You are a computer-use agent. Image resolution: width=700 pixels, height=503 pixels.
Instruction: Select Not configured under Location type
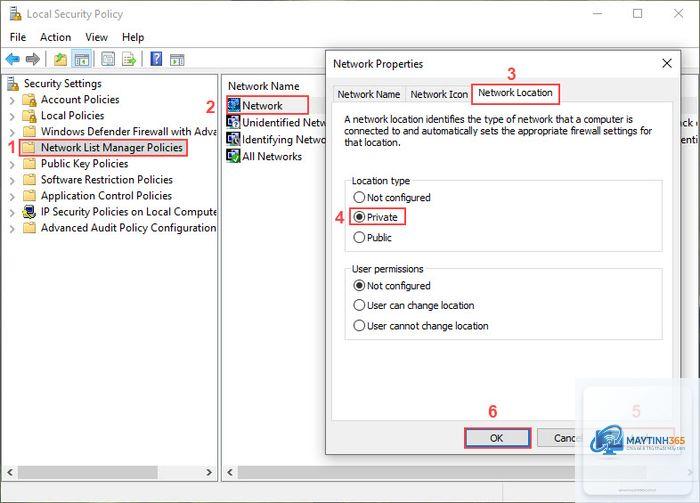(x=359, y=197)
